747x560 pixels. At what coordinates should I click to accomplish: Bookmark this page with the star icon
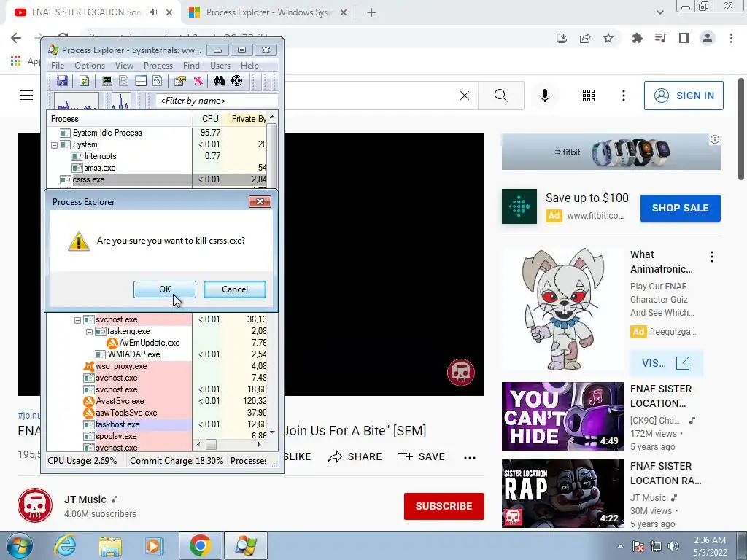coord(608,38)
